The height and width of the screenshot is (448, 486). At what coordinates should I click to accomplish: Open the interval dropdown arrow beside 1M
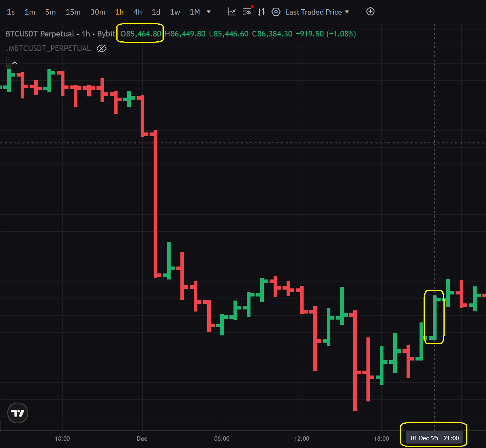[x=209, y=12]
